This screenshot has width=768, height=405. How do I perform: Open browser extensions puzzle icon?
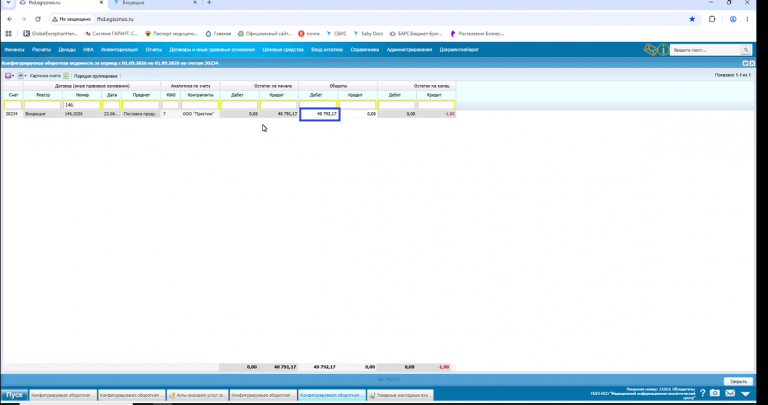(x=712, y=19)
